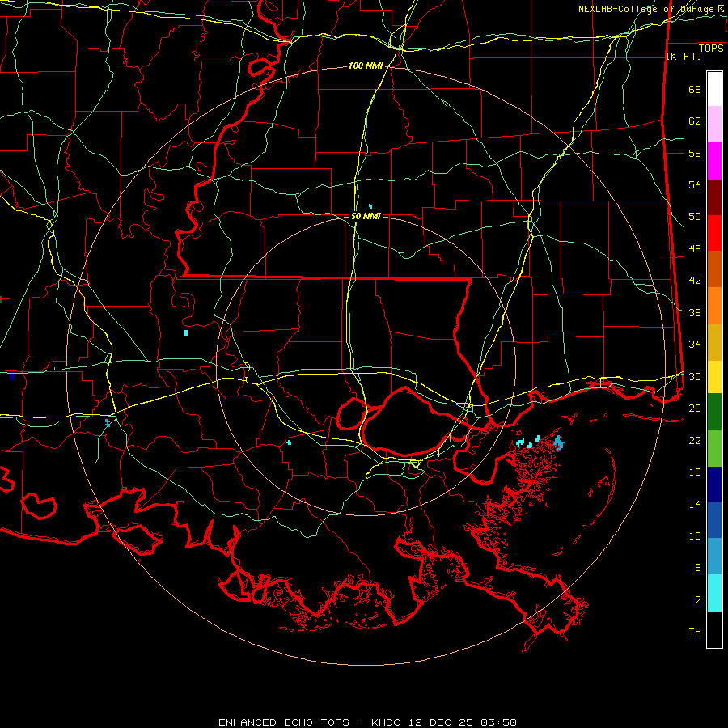Click the black TH swatch in the legend

(x=714, y=629)
